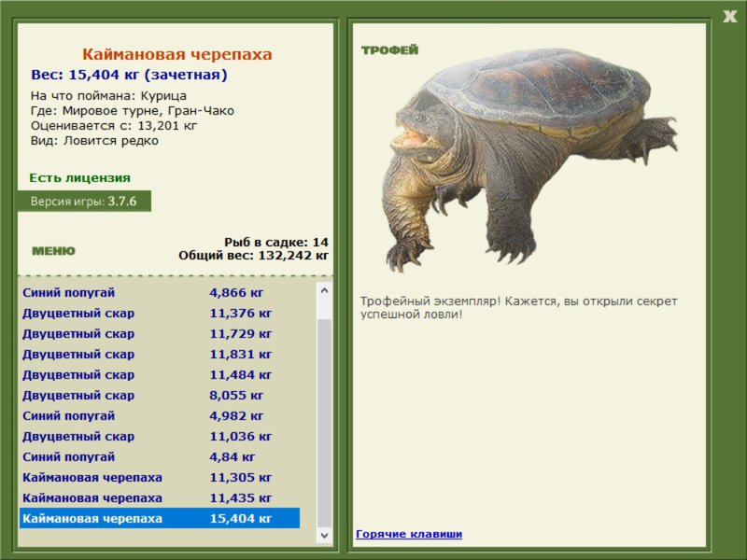Choose the Двуцветный скар 11,831 кг entry
Screen dimensions: 747x560
pyautogui.click(x=160, y=354)
